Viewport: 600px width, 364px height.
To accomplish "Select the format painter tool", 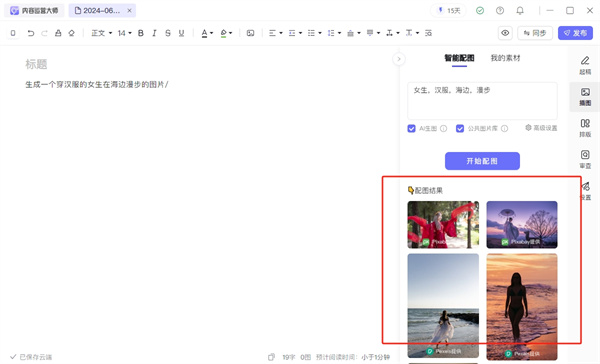I will pyautogui.click(x=58, y=33).
